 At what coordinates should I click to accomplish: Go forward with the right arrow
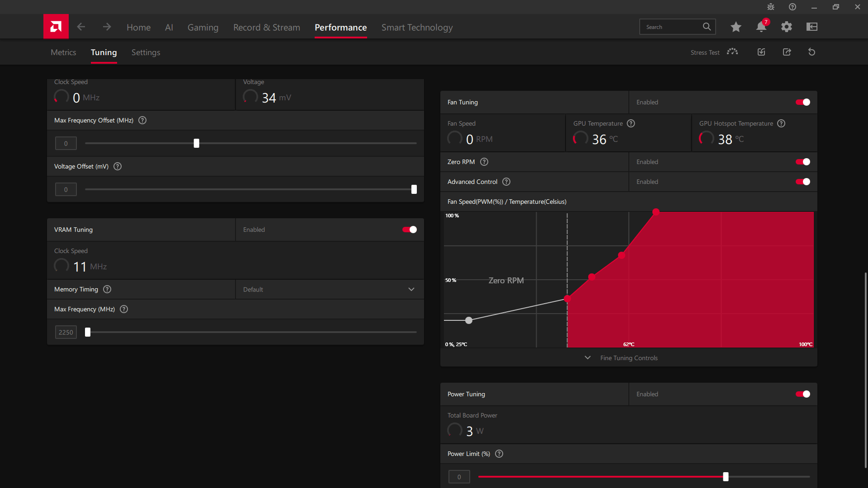107,27
